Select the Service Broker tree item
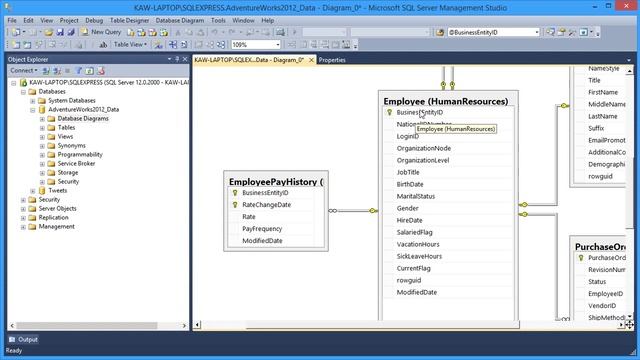 click(x=76, y=163)
